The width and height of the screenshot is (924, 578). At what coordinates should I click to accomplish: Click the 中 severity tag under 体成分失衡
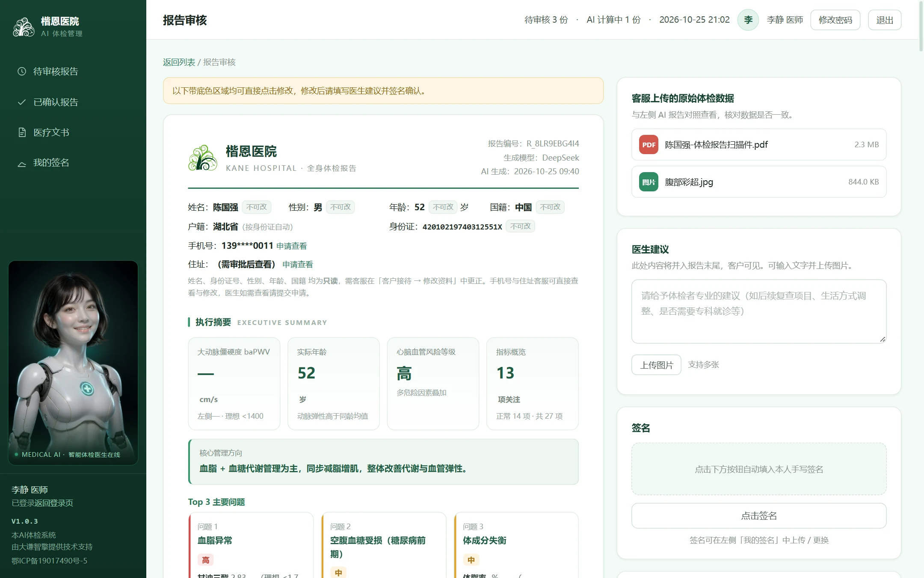pos(471,560)
